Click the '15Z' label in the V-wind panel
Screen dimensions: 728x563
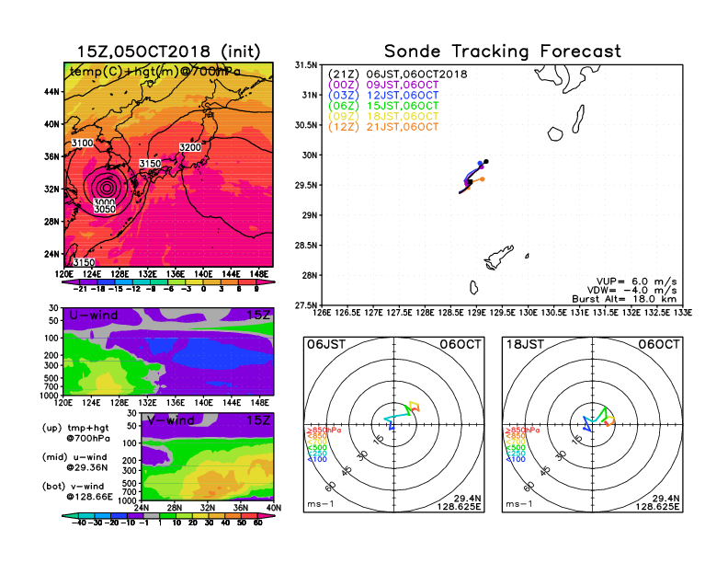point(258,420)
